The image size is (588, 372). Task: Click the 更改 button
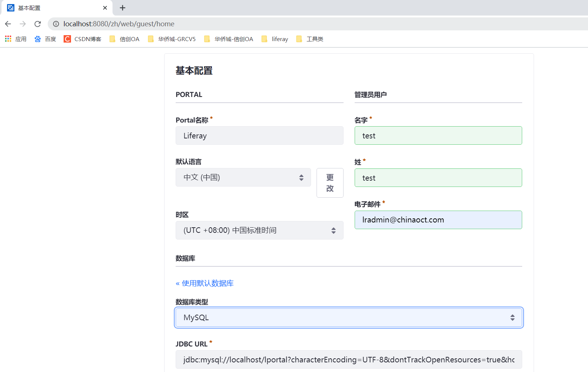pos(330,183)
